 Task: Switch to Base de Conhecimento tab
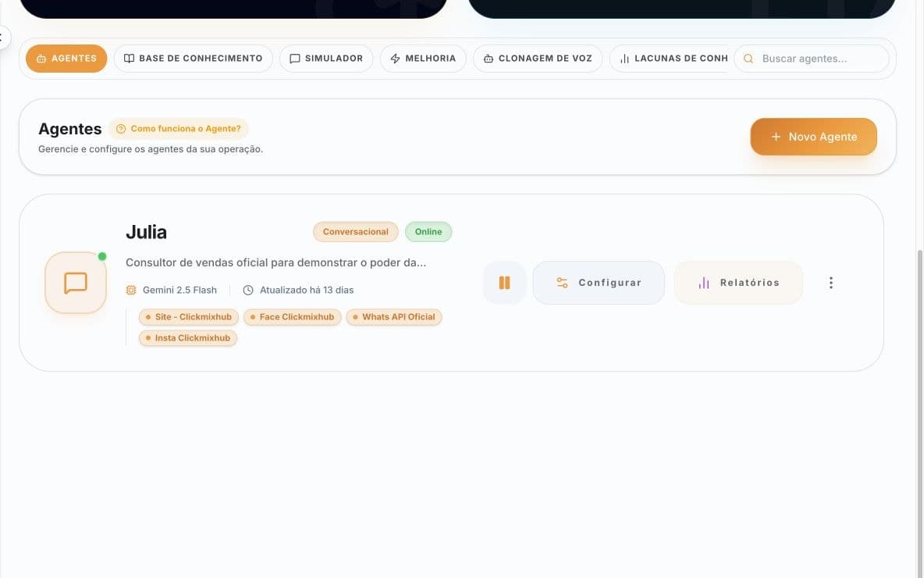pyautogui.click(x=193, y=59)
